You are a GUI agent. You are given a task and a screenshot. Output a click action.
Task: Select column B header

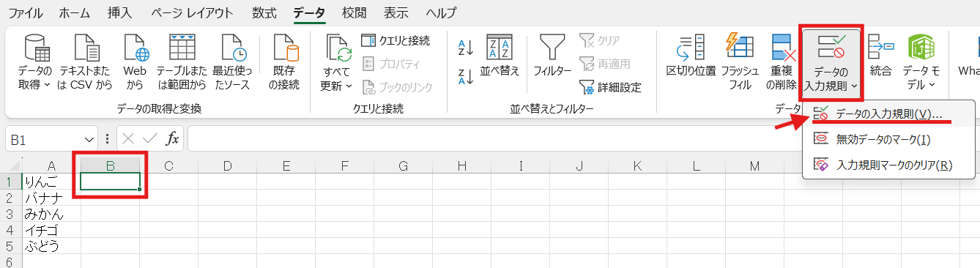click(x=110, y=166)
